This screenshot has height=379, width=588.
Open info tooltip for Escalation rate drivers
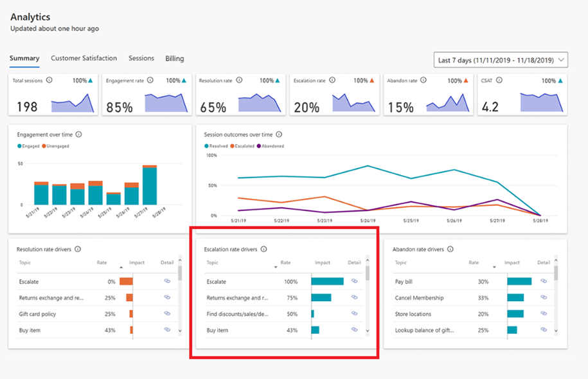pyautogui.click(x=263, y=249)
